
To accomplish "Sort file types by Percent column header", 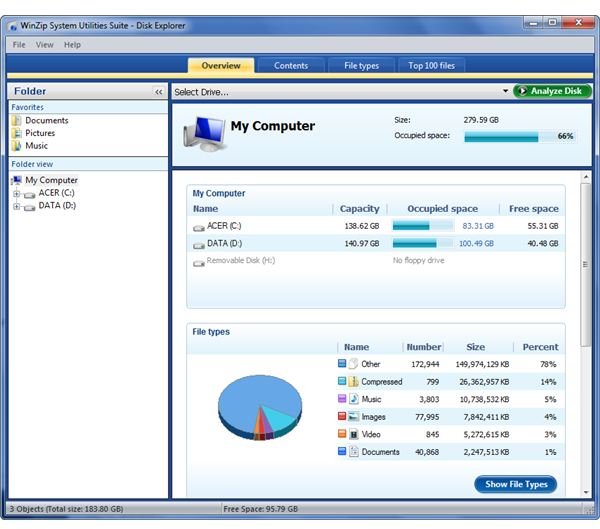I will click(x=540, y=347).
